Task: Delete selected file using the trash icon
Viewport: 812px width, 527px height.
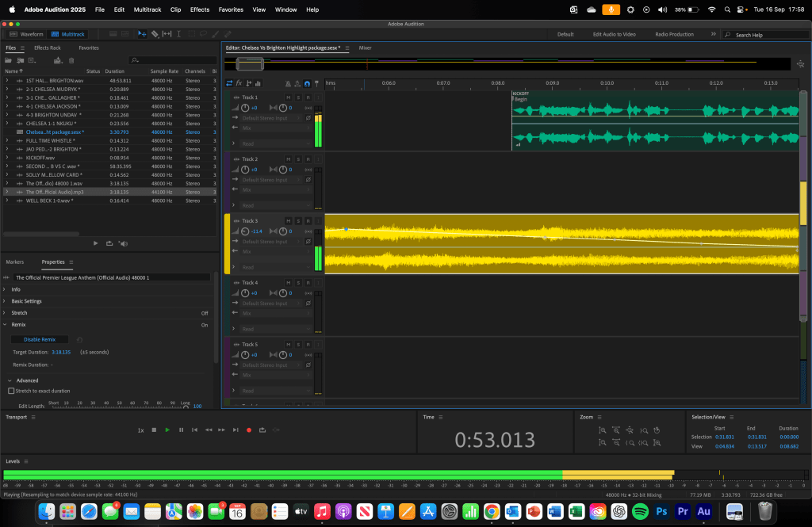Action: (72, 59)
